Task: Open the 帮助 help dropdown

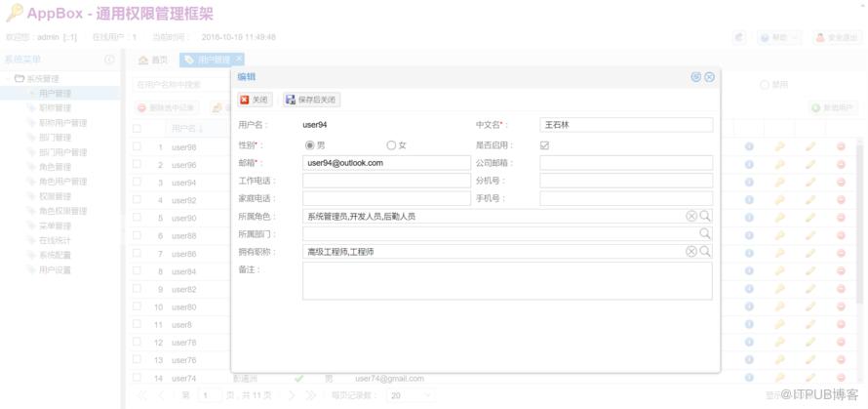Action: click(x=779, y=37)
